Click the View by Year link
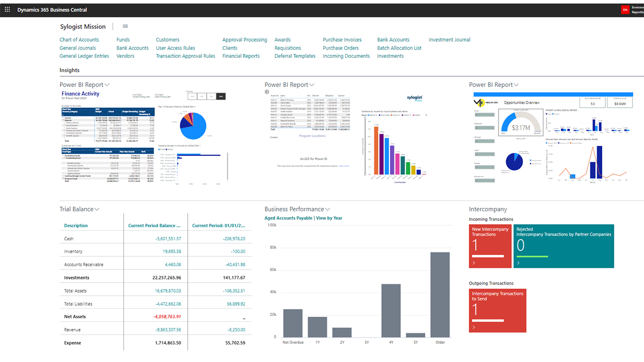The image size is (644, 362). point(329,218)
